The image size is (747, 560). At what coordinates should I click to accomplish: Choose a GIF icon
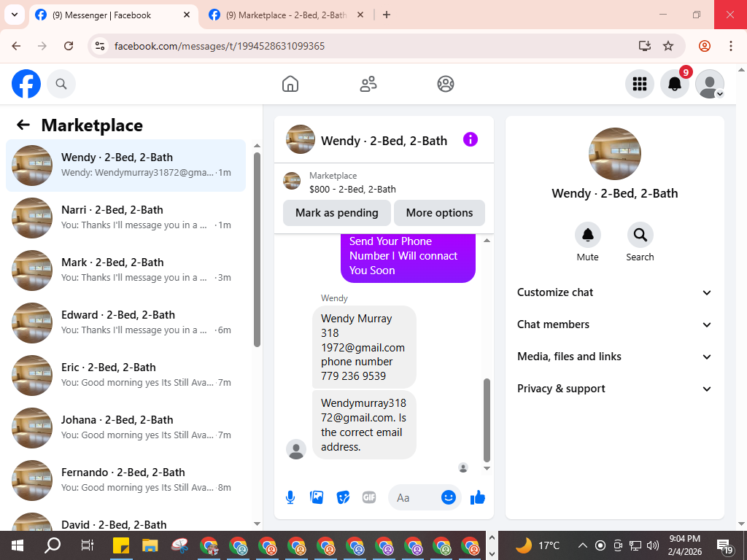(368, 497)
